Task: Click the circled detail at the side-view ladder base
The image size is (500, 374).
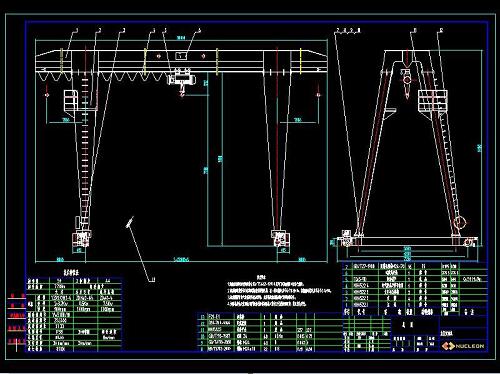Action: pyautogui.click(x=461, y=222)
